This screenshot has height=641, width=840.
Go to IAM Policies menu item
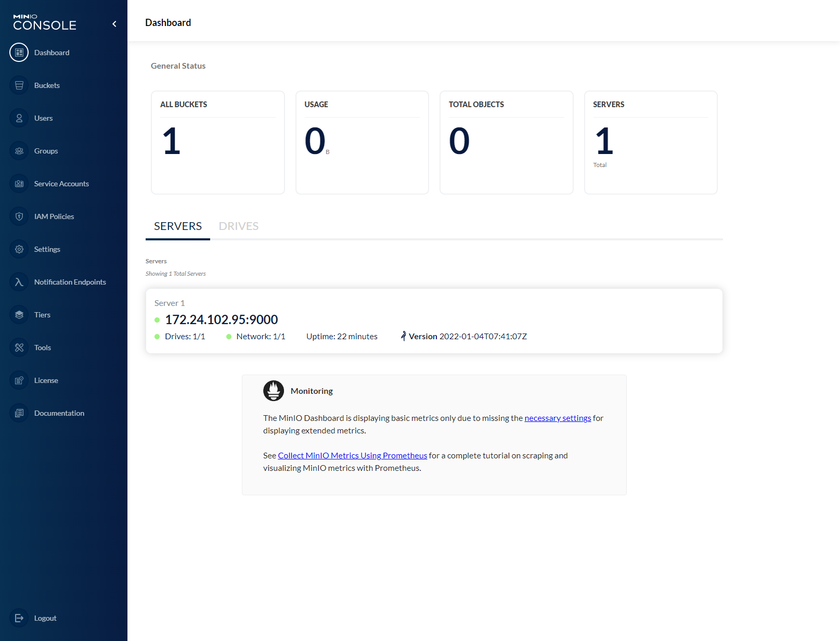coord(54,216)
